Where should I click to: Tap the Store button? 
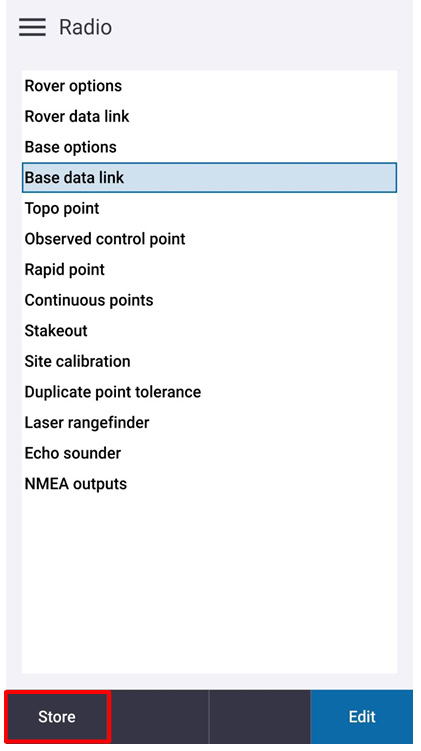coord(57,717)
